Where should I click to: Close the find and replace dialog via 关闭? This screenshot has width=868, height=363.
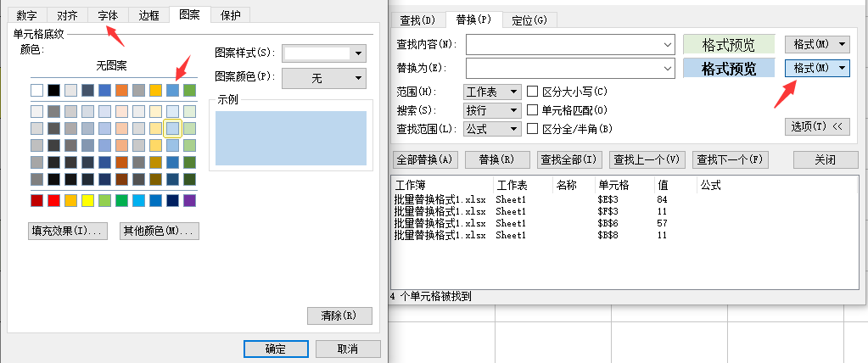(825, 160)
